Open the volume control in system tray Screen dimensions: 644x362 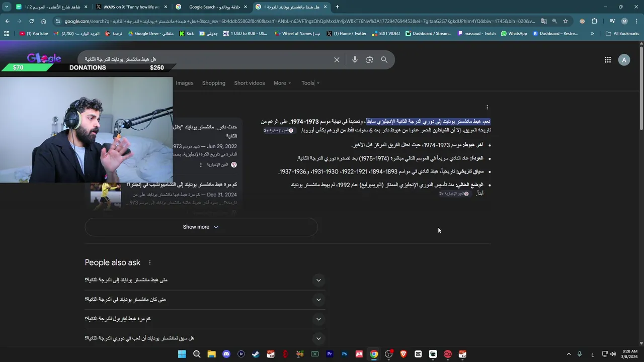(613, 354)
